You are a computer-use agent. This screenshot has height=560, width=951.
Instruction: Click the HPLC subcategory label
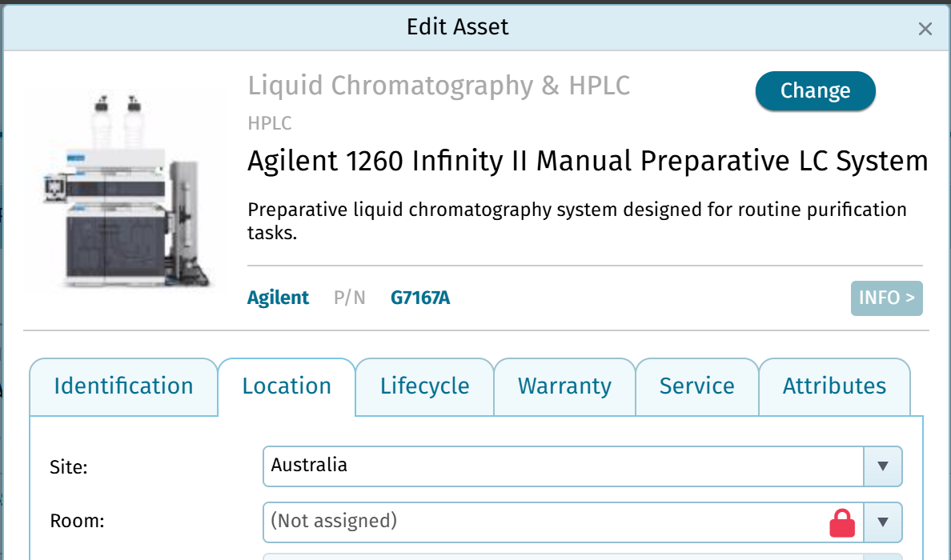(x=269, y=123)
